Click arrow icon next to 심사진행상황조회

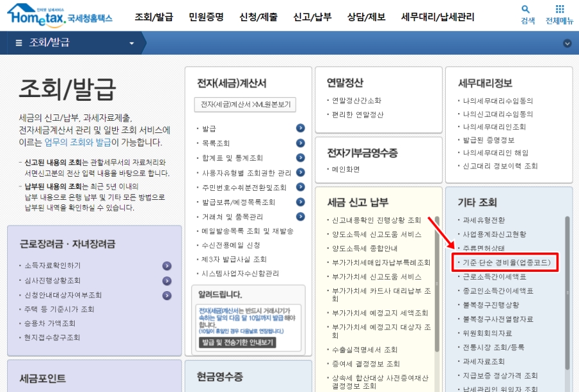pos(167,281)
